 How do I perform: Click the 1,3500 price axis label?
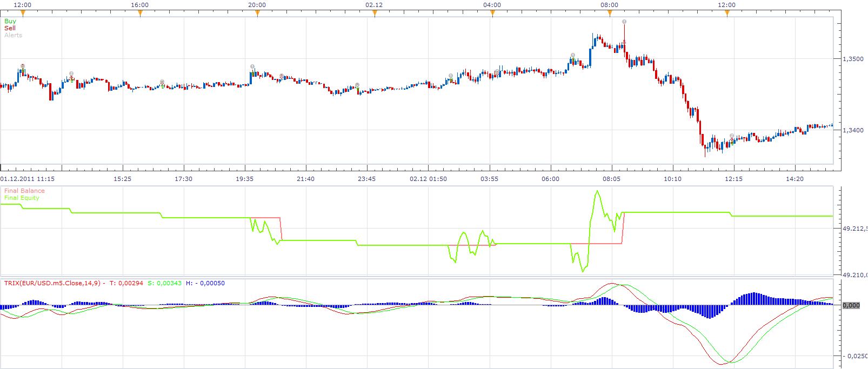[853, 59]
